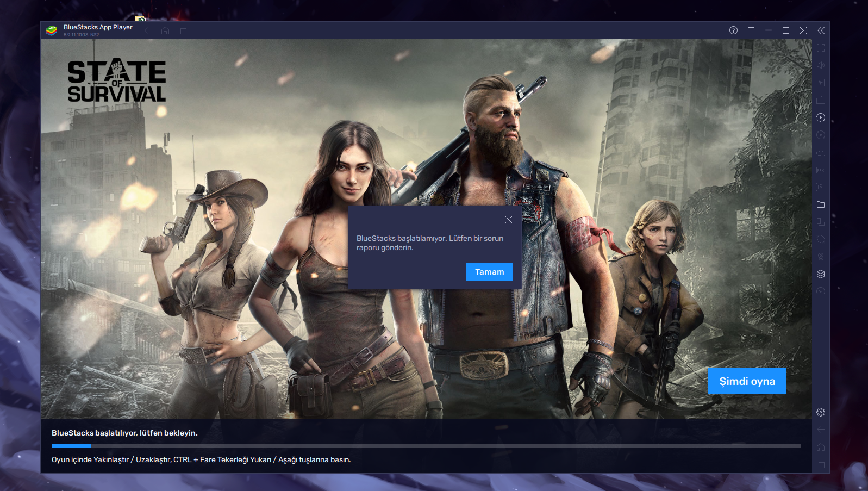Click the version number 5.9.11.1003 N32
The width and height of the screenshot is (868, 491).
tap(81, 35)
